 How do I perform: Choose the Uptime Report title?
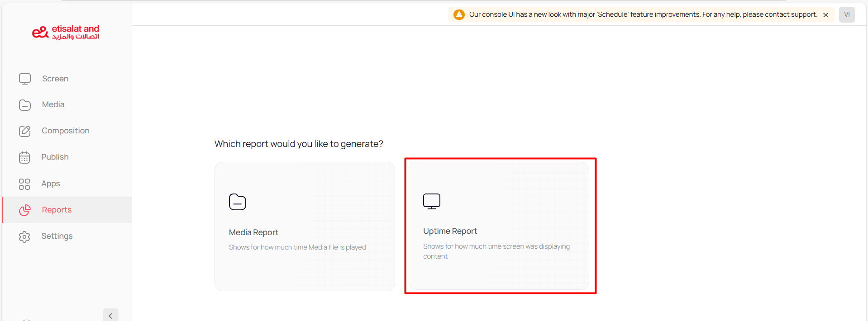pos(450,231)
